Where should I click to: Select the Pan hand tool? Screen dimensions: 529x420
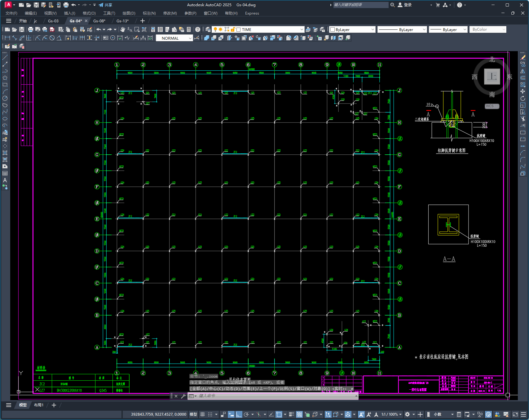pos(123,29)
